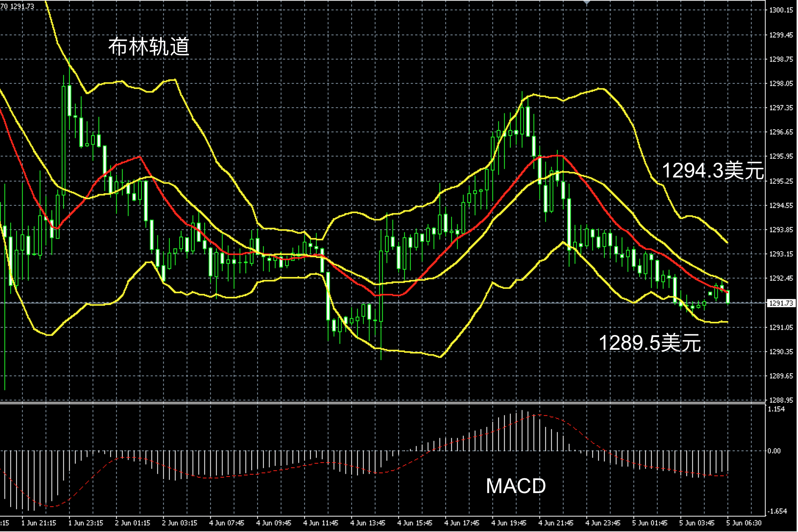Click the last candlestick at chart's right edge
798x532 pixels.
(x=728, y=297)
